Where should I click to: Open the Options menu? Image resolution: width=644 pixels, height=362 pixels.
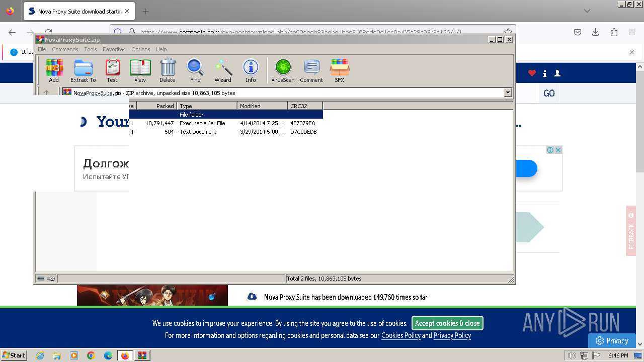click(141, 49)
